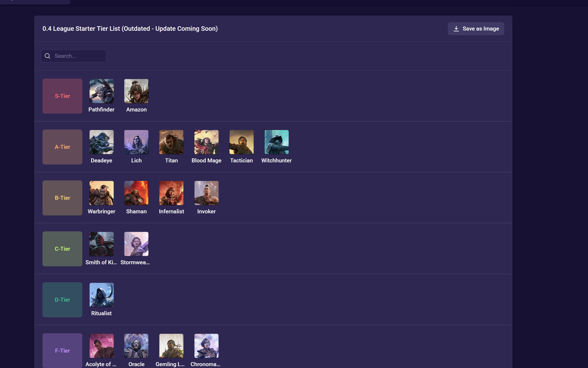Image resolution: width=588 pixels, height=368 pixels.
Task: Open the Blood Mage icon
Action: (x=207, y=142)
